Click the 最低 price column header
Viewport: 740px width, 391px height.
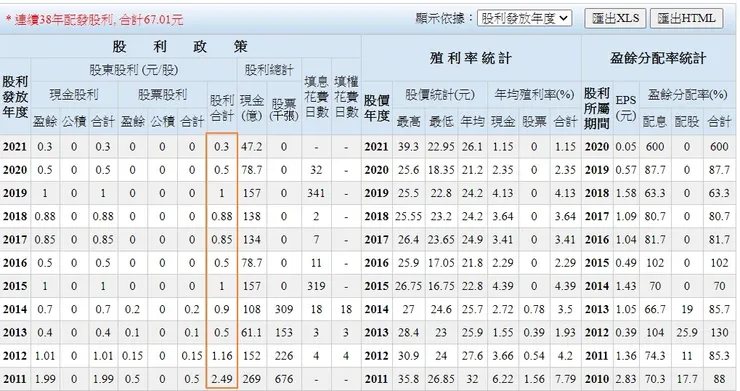click(441, 121)
